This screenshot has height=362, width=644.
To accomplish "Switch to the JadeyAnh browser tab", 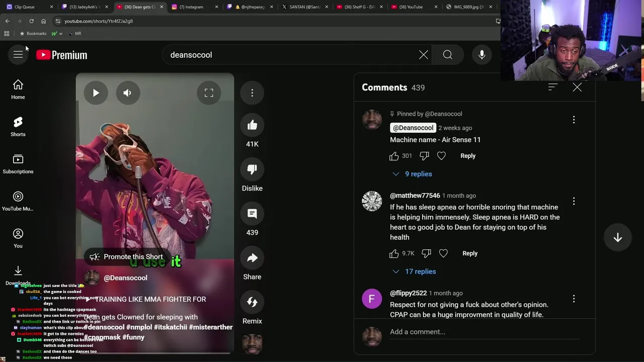I will pos(85,7).
